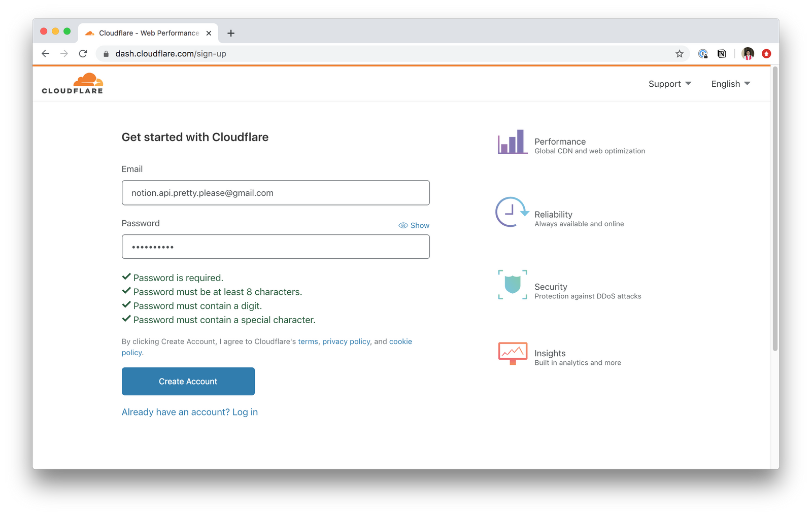812x516 pixels.
Task: Expand the Support dropdown
Action: coord(669,84)
